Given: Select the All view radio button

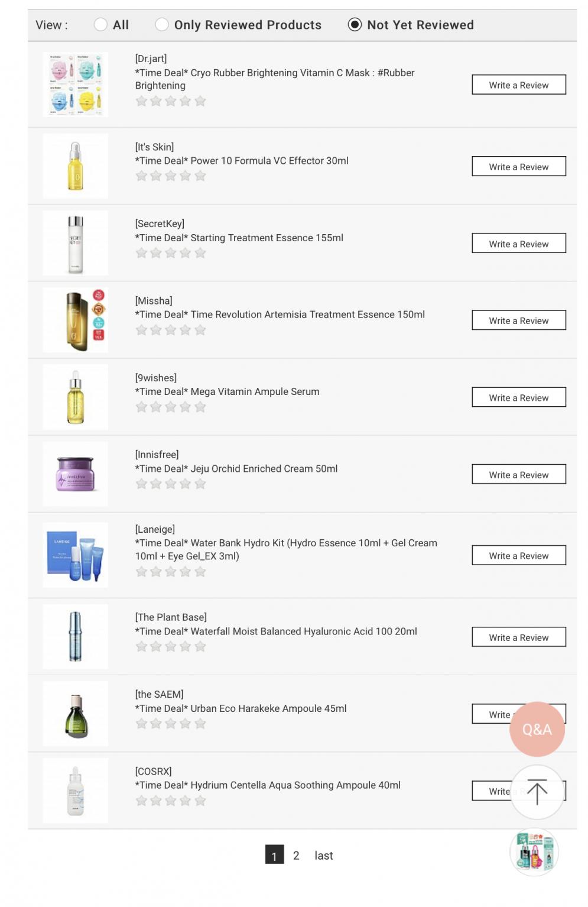Looking at the screenshot, I should click(101, 24).
